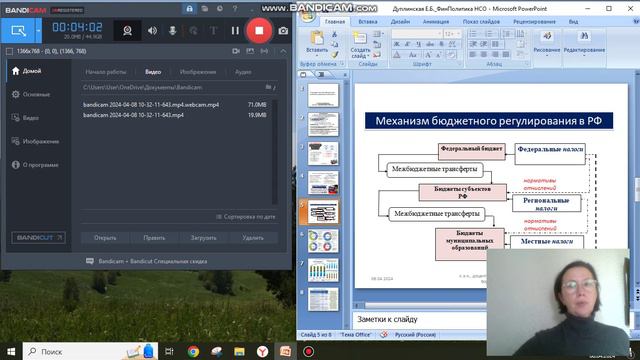640x360 pixels.
Task: Click the Загрузить button in Bandicam
Action: (x=203, y=238)
